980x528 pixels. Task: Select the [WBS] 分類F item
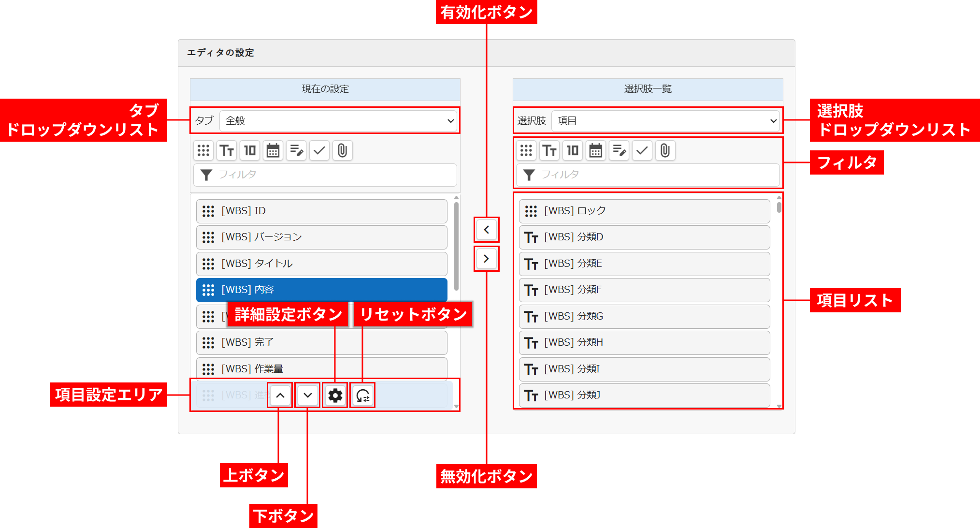(645, 290)
